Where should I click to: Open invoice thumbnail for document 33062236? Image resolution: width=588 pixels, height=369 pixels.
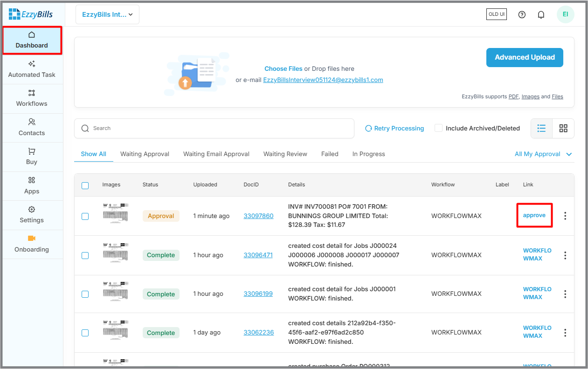pos(115,329)
